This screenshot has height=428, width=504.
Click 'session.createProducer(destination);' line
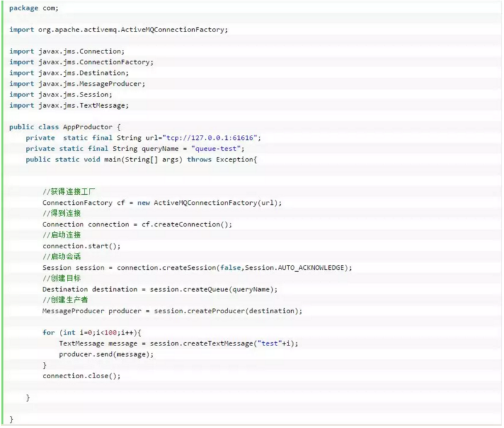(172, 311)
